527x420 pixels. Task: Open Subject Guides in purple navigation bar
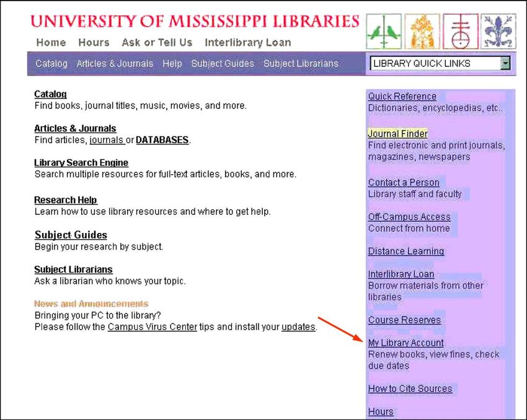tap(223, 63)
